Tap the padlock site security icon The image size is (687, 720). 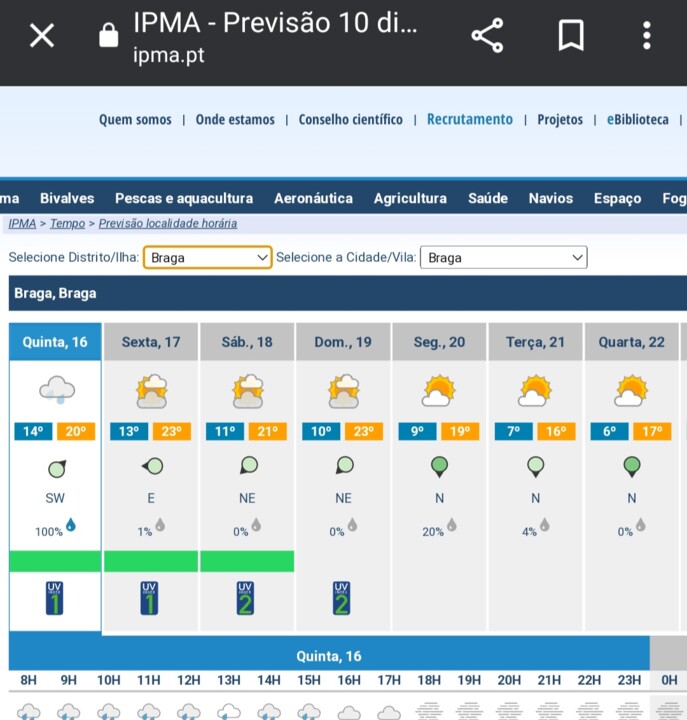[x=108, y=37]
